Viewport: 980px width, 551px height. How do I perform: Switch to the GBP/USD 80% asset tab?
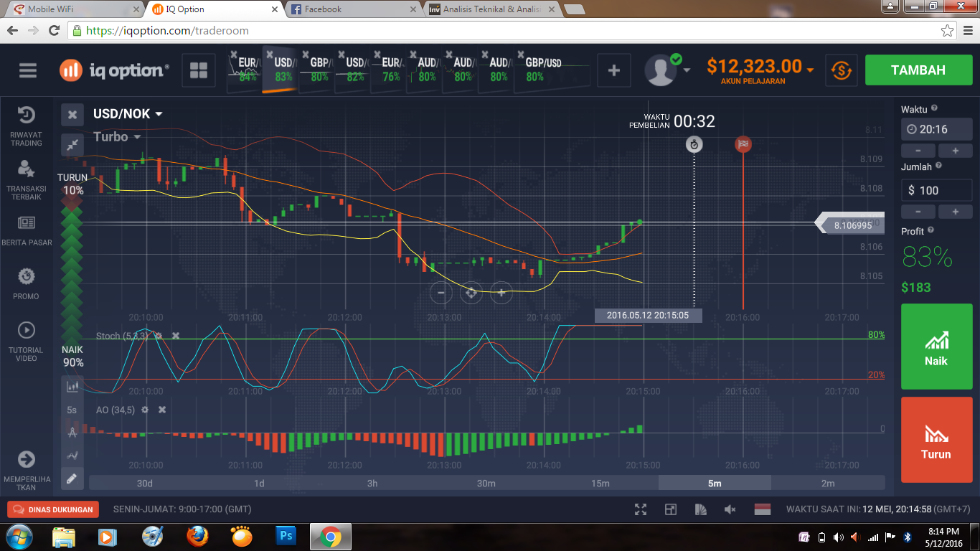551,70
